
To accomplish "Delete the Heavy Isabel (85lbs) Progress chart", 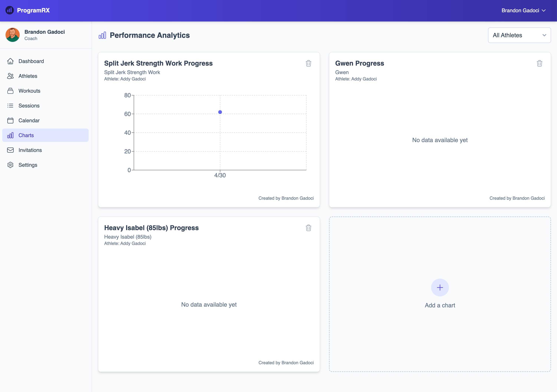I will (308, 228).
